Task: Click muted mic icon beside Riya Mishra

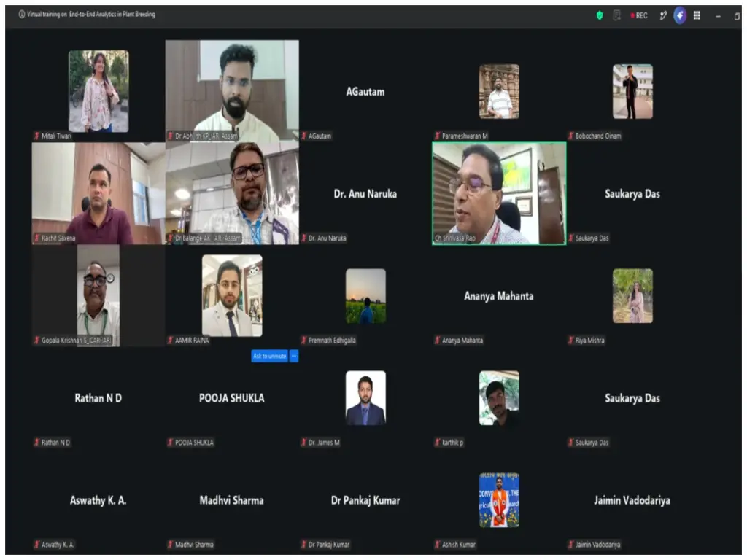Action: point(570,340)
